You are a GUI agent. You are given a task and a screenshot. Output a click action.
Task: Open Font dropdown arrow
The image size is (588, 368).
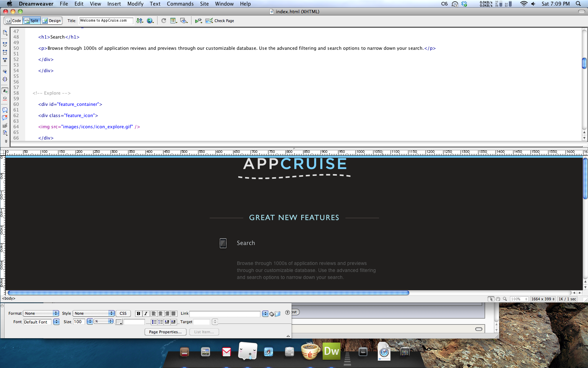(56, 322)
